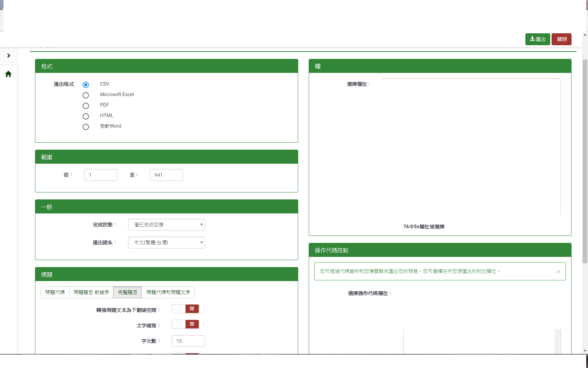
Task: Expand the sidebar with chevron arrow
Action: (x=8, y=56)
